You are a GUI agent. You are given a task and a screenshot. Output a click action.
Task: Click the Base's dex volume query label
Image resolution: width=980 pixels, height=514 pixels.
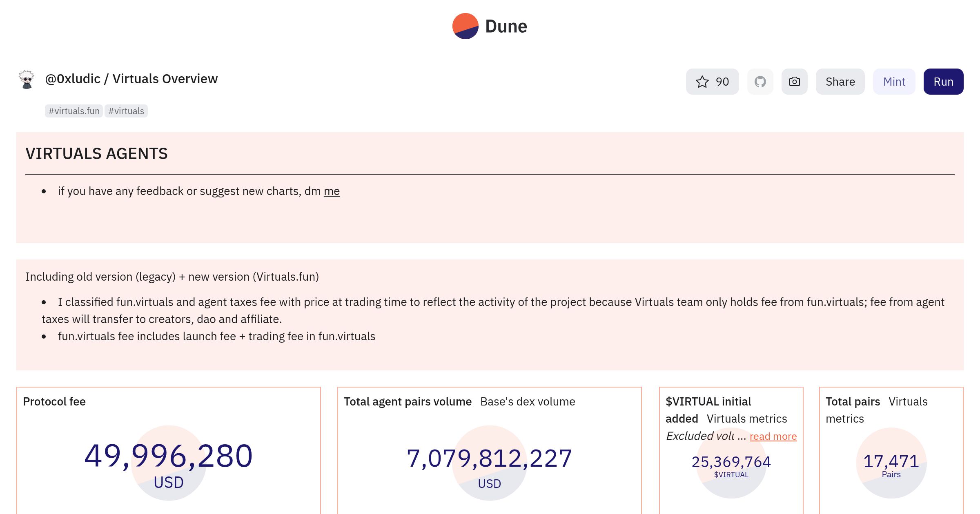click(528, 401)
